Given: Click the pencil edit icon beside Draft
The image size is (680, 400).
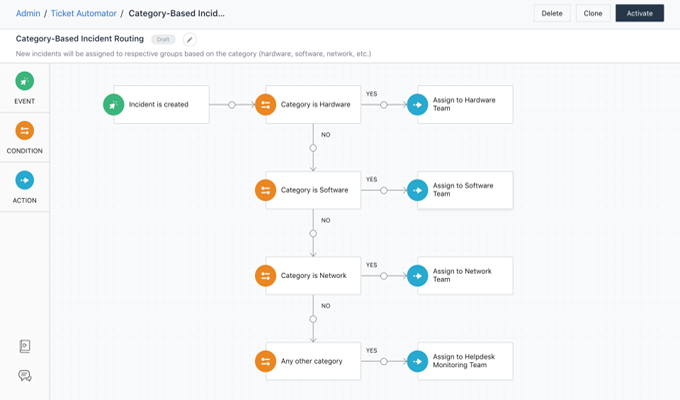Looking at the screenshot, I should tap(190, 40).
